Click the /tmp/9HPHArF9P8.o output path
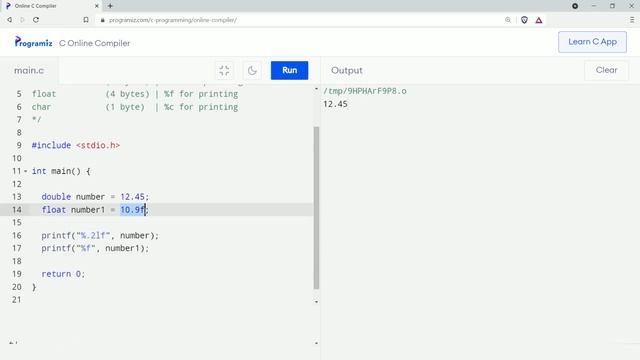Image resolution: width=640 pixels, height=360 pixels. 364,91
